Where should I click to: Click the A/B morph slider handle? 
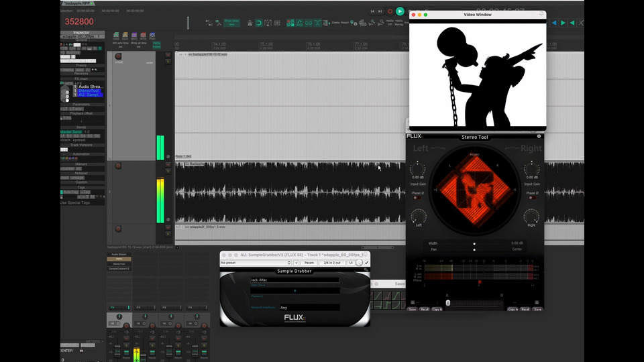pyautogui.click(x=447, y=303)
